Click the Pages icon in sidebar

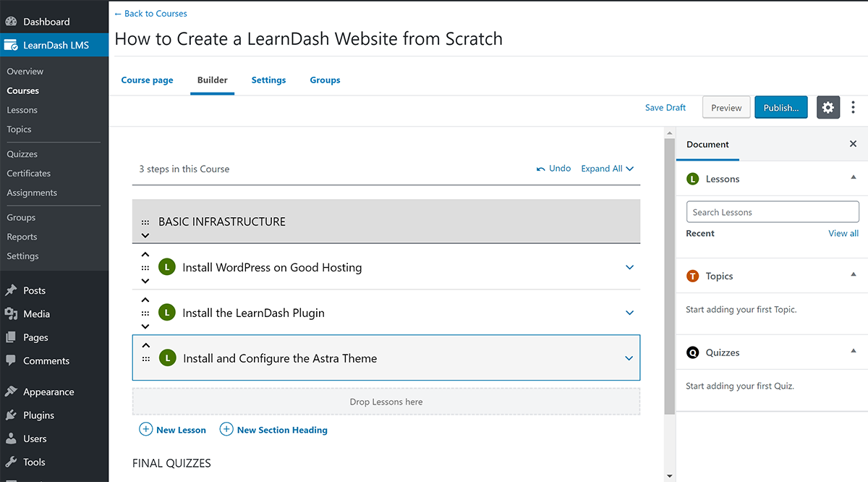[x=12, y=337]
